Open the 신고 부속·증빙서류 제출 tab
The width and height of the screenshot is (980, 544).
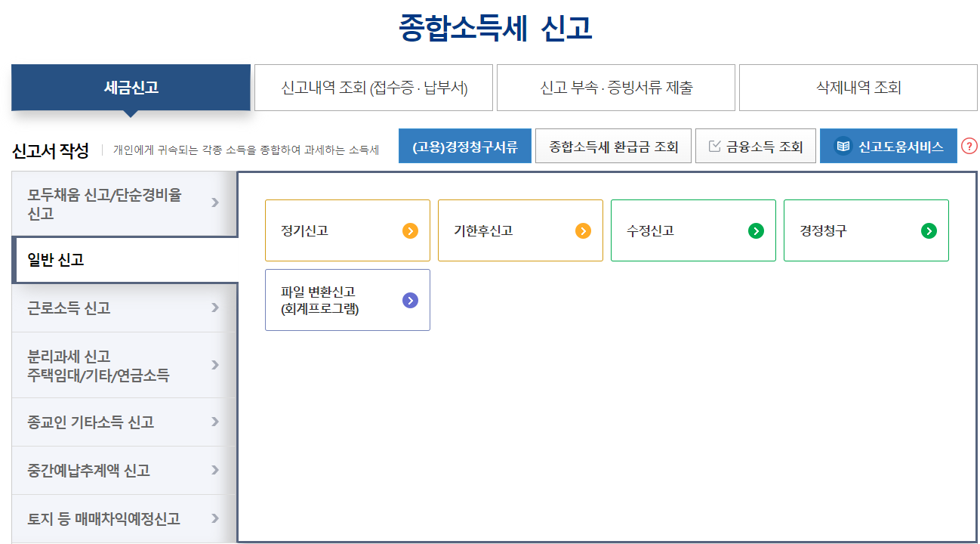pyautogui.click(x=616, y=88)
